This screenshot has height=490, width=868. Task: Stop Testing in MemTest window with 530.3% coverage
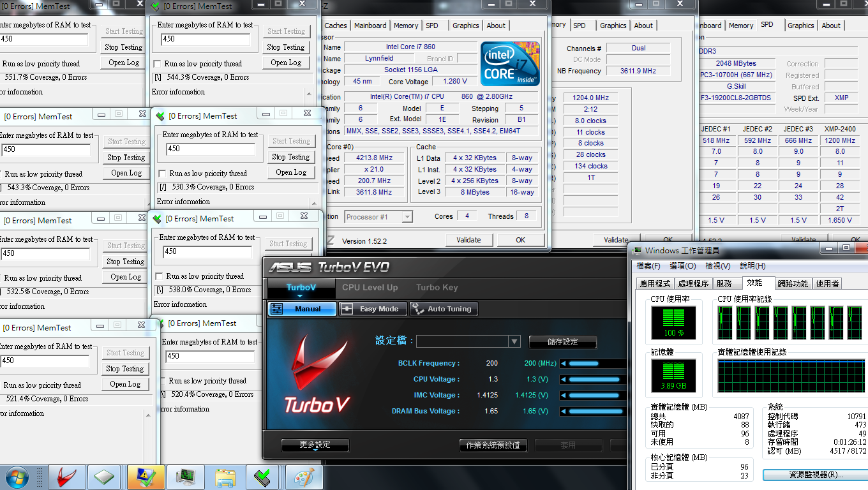coord(291,157)
